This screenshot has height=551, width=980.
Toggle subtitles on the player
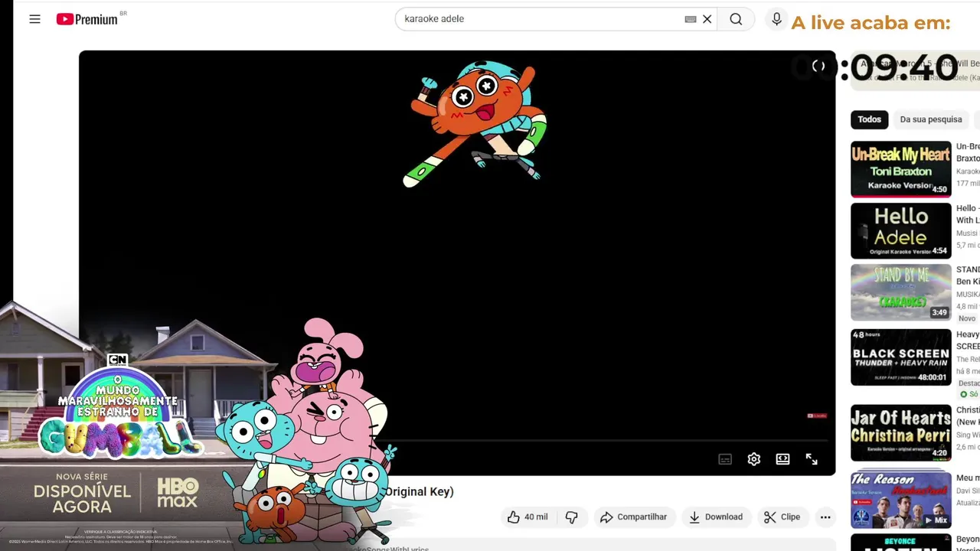725,459
